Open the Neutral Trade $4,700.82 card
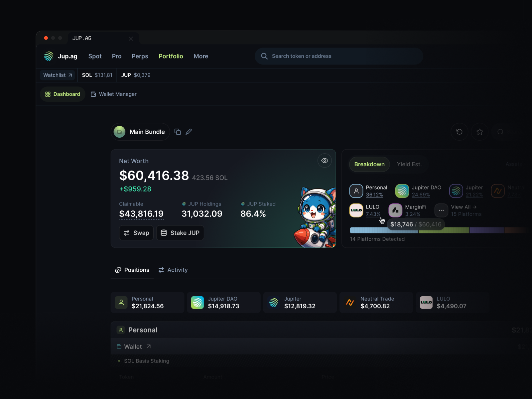The height and width of the screenshot is (399, 532). [376, 303]
